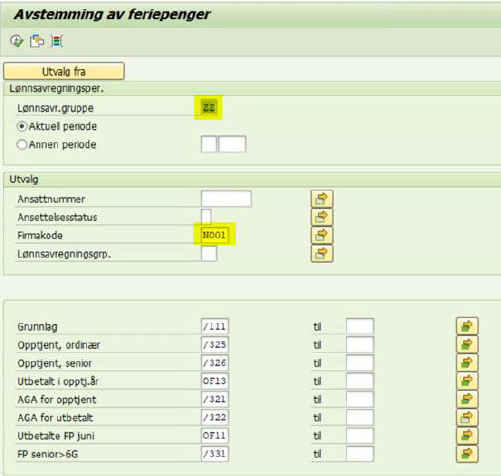Click the Grunnlag field with /111
Viewport: 501px width, 476px height.
tap(215, 326)
